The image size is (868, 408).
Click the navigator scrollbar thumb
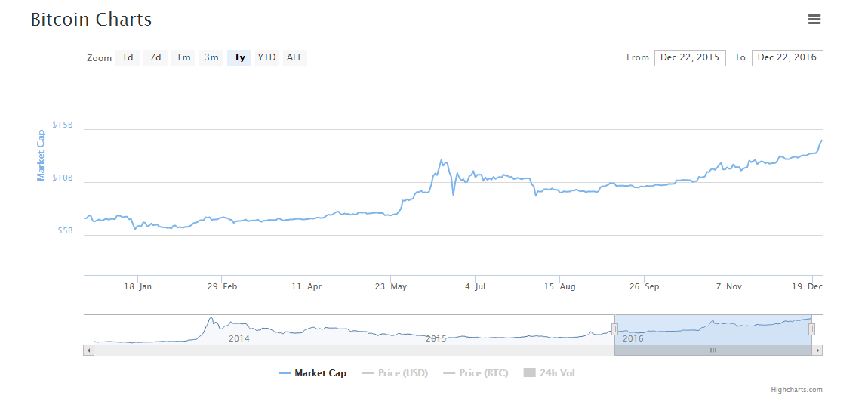click(x=713, y=351)
